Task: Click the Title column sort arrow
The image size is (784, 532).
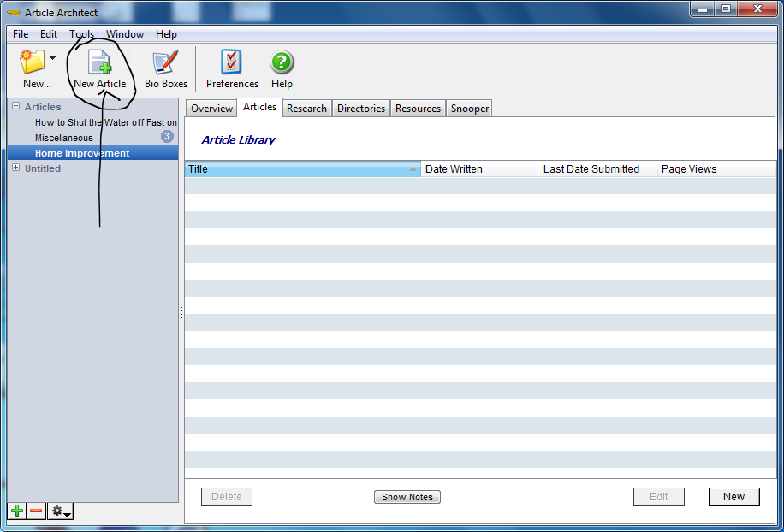Action: tap(413, 169)
